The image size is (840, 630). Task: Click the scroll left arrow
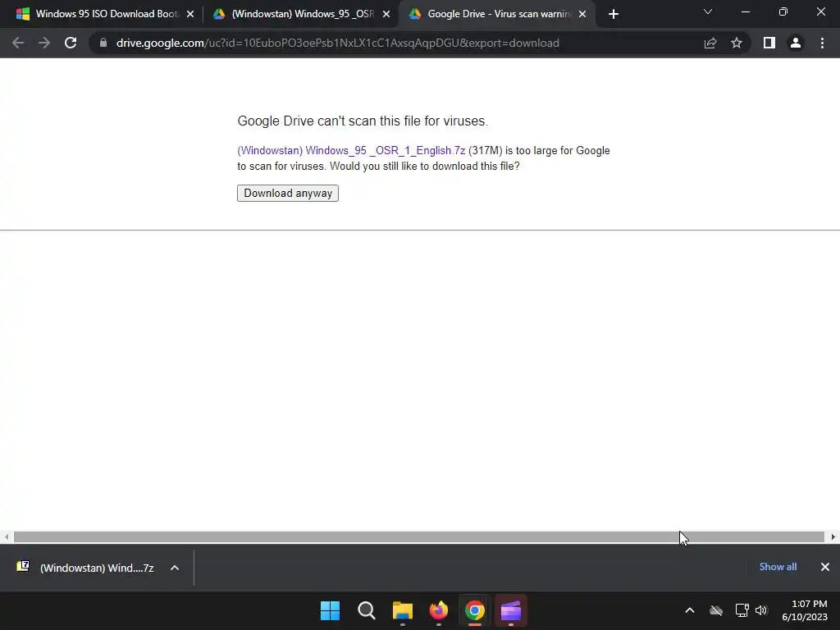pyautogui.click(x=7, y=536)
